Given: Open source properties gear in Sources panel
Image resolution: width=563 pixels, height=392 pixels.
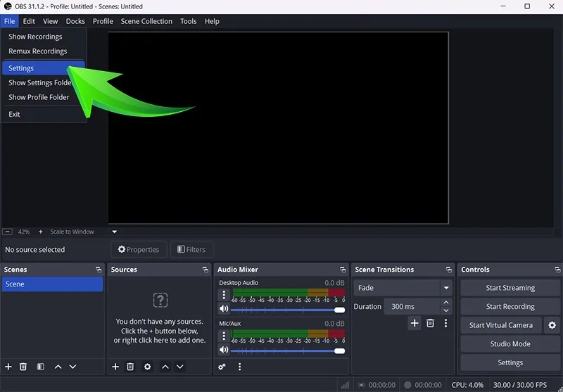Looking at the screenshot, I should point(147,367).
